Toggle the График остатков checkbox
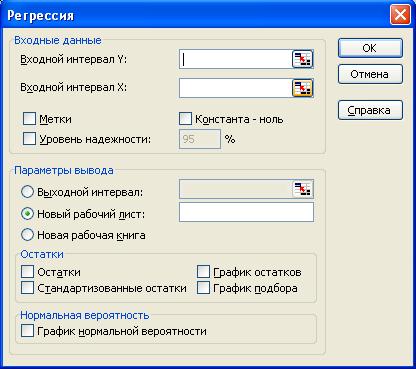 pyautogui.click(x=203, y=272)
